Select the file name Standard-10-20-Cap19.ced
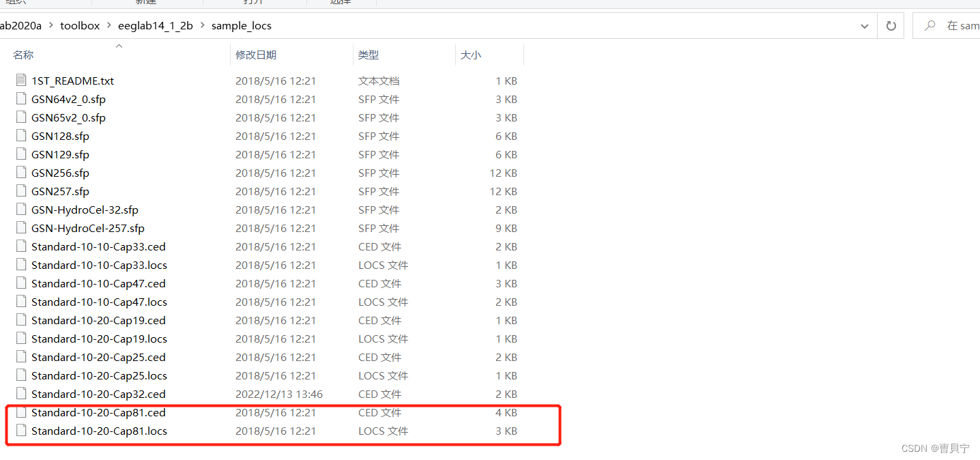The height and width of the screenshot is (460, 980). [98, 320]
